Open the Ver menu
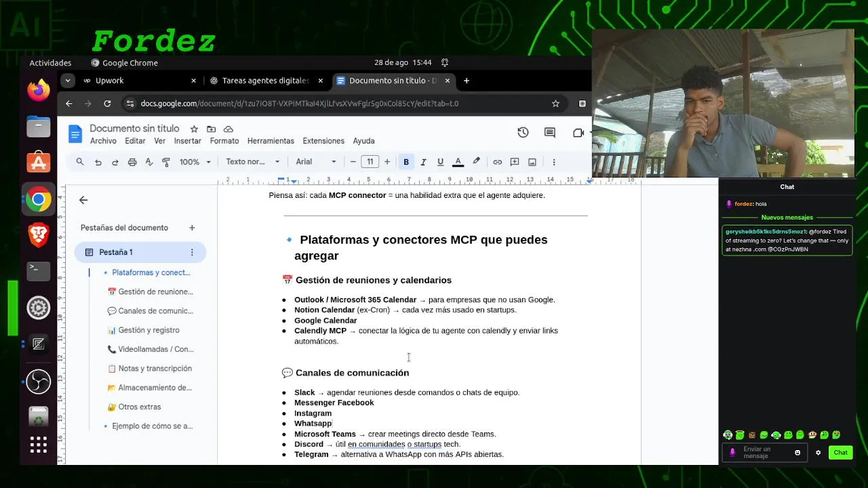This screenshot has width=868, height=488. tap(160, 141)
